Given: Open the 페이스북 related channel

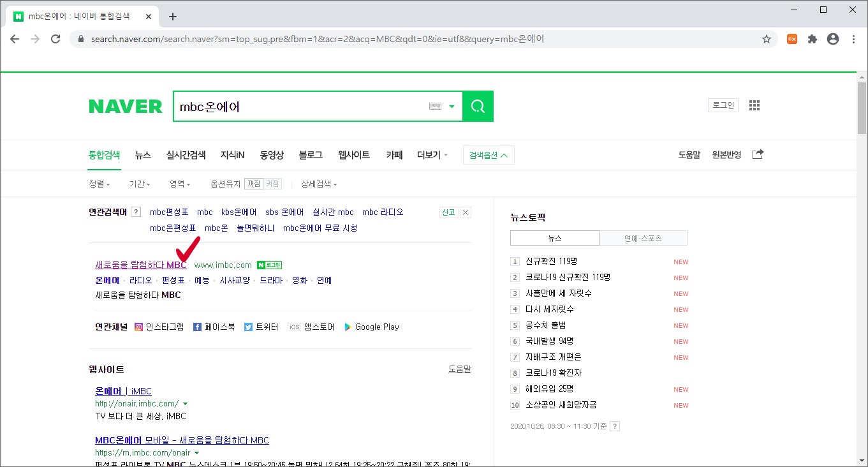Looking at the screenshot, I should pos(214,327).
